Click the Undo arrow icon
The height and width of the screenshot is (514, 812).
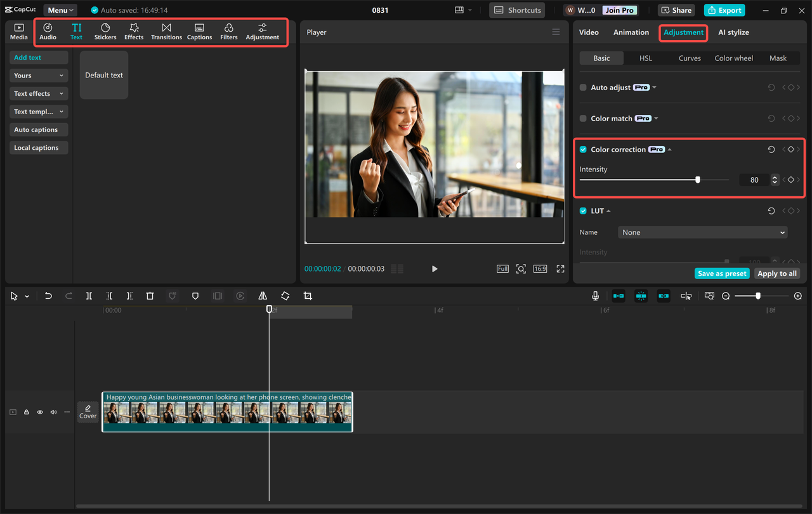point(48,296)
